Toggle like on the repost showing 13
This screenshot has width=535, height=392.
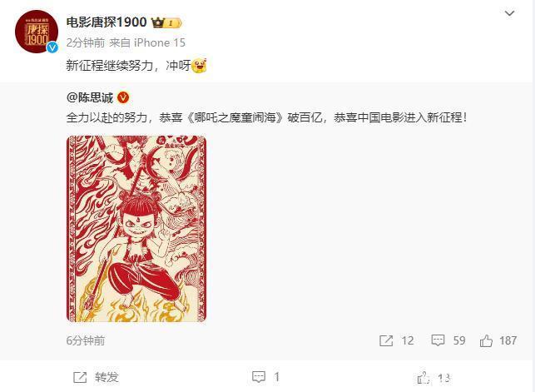click(x=433, y=378)
